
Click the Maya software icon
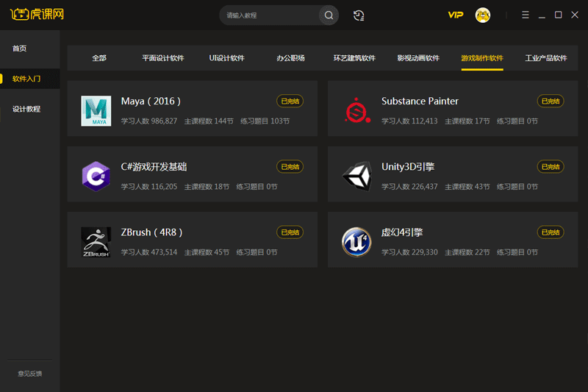pyautogui.click(x=96, y=110)
